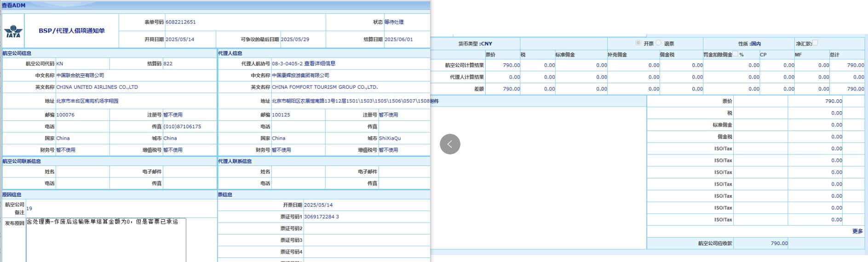Image resolution: width=868 pixels, height=262 pixels.
Task: Click the agent postal code 100125
Action: coord(281,115)
